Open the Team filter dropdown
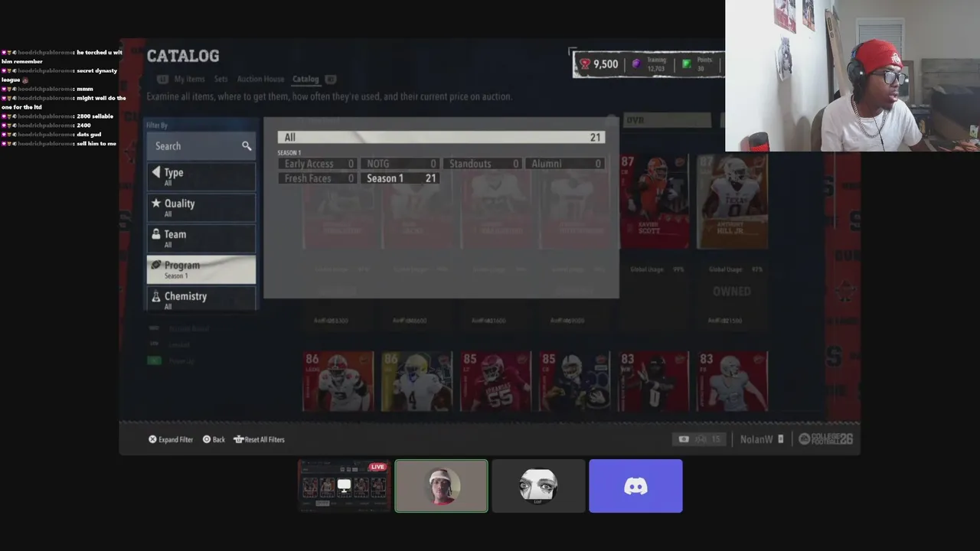Screen dimensions: 980x551 coord(201,238)
